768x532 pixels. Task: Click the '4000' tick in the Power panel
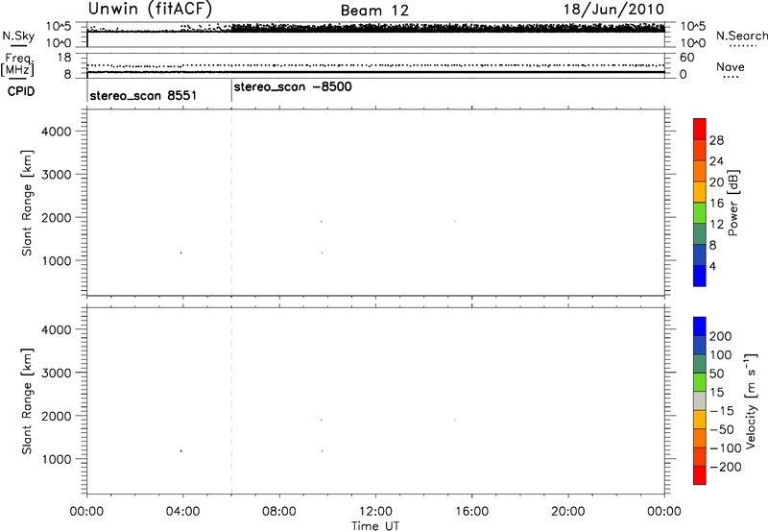pos(57,132)
